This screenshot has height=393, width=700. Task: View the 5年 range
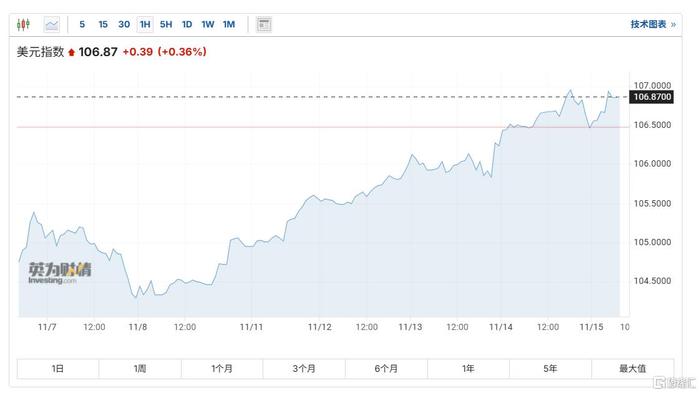[550, 368]
